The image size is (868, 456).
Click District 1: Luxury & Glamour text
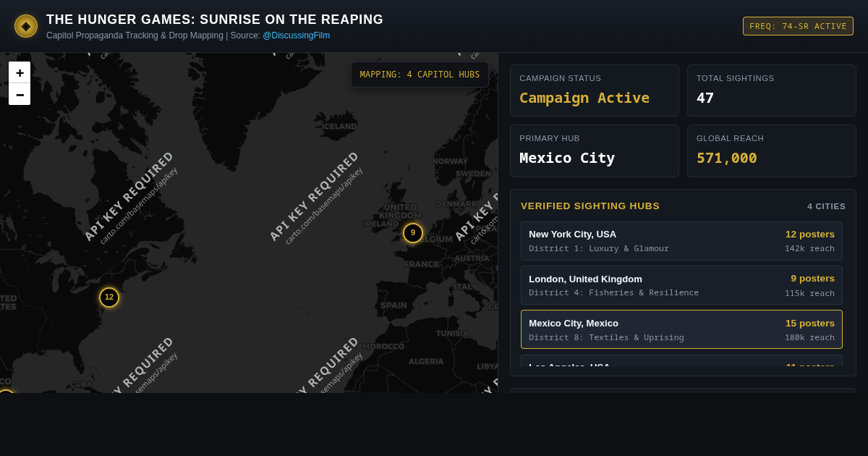point(599,248)
